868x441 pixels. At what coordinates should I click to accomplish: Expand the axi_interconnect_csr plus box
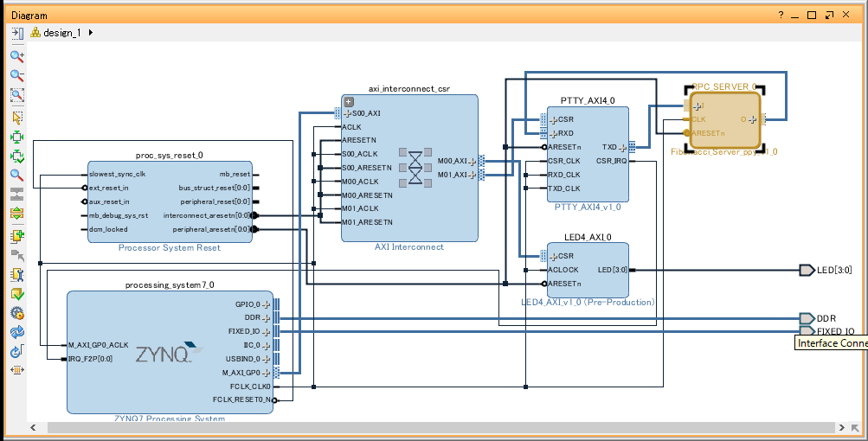point(348,102)
